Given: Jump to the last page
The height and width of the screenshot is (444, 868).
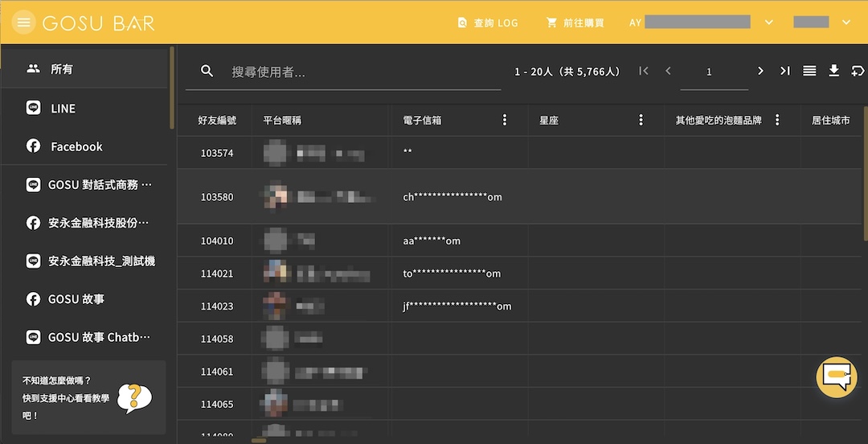Looking at the screenshot, I should (x=785, y=71).
